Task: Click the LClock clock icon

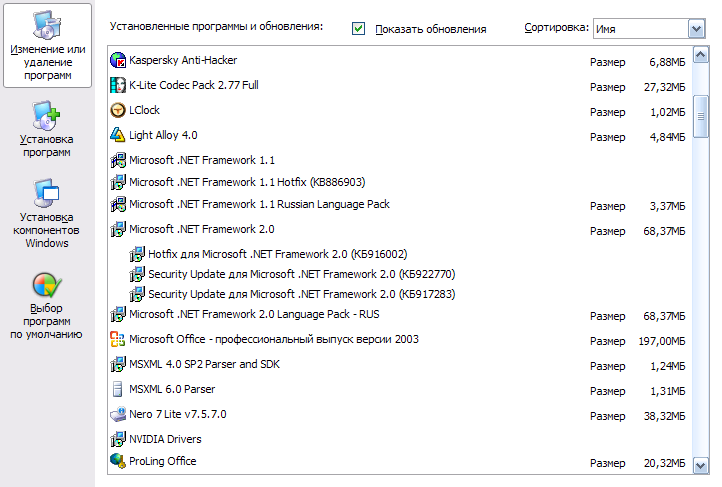Action: click(117, 111)
